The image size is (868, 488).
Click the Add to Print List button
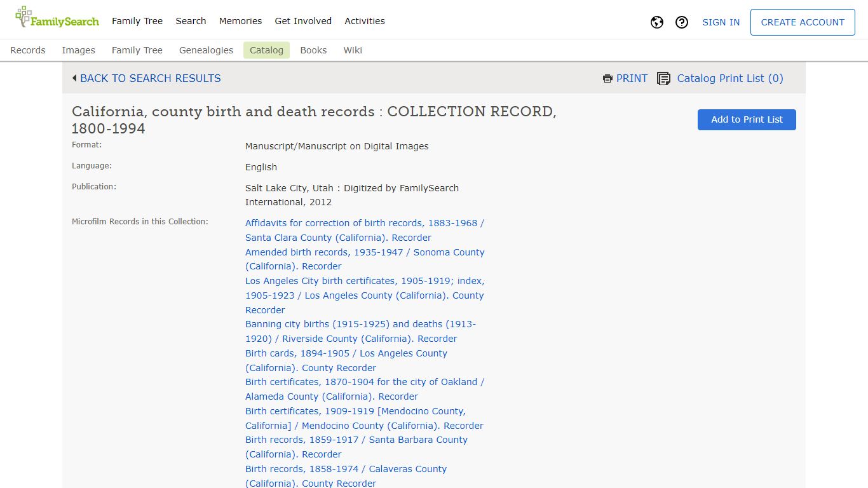(747, 119)
